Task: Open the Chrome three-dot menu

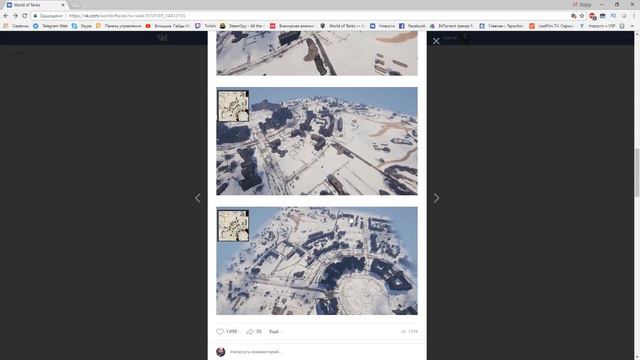Action: tap(634, 16)
